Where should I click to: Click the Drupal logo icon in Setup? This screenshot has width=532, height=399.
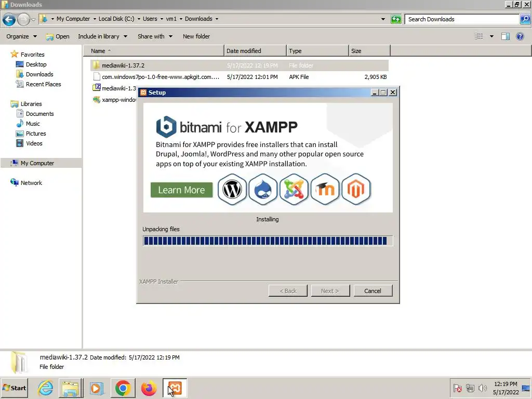263,189
